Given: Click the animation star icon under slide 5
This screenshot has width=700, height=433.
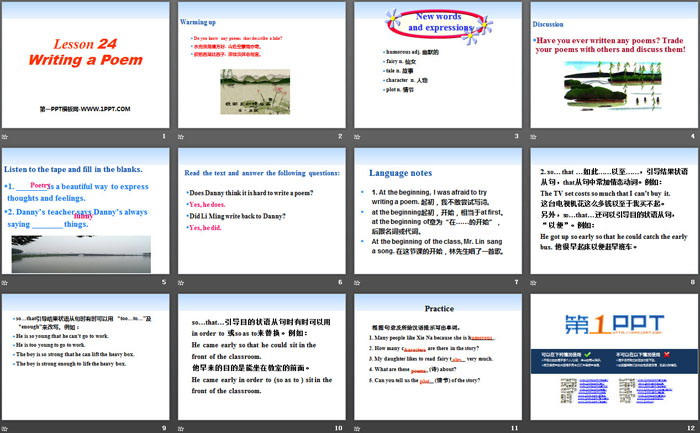Looking at the screenshot, I should tap(5, 283).
